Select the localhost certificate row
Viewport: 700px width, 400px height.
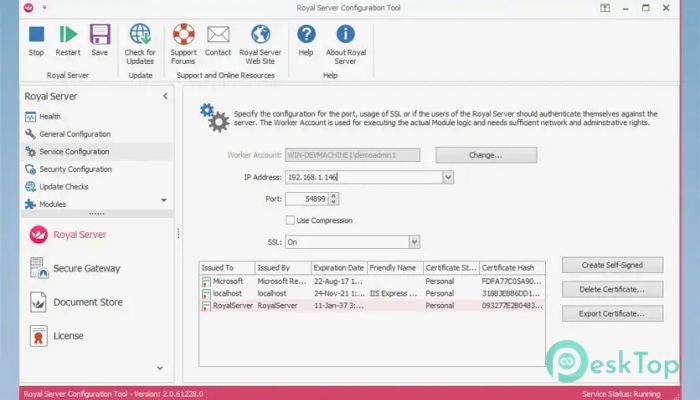372,293
